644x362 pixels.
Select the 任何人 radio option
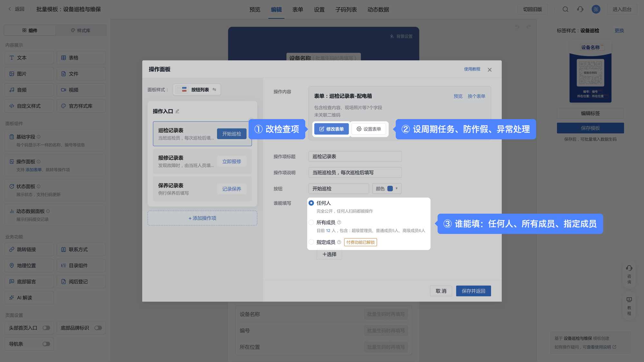pos(311,203)
